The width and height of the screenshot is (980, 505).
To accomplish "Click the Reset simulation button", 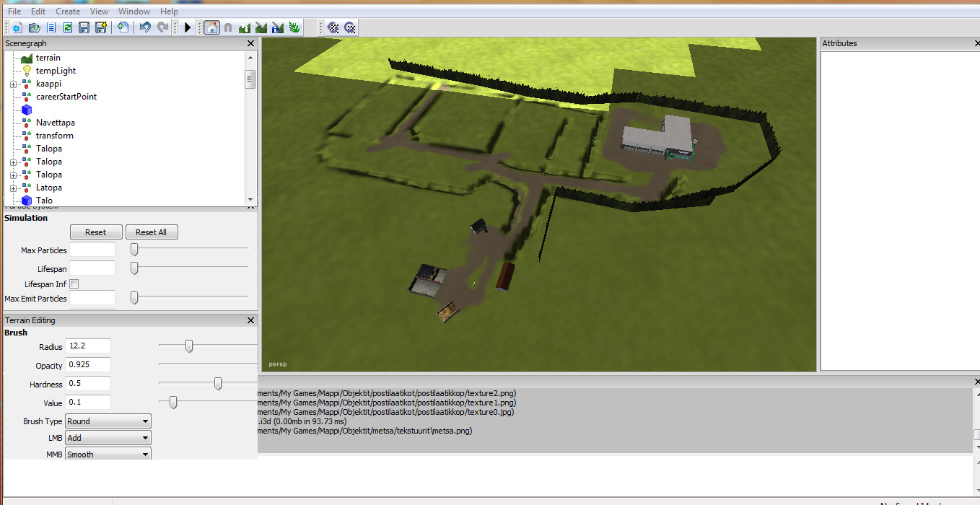I will pyautogui.click(x=95, y=232).
